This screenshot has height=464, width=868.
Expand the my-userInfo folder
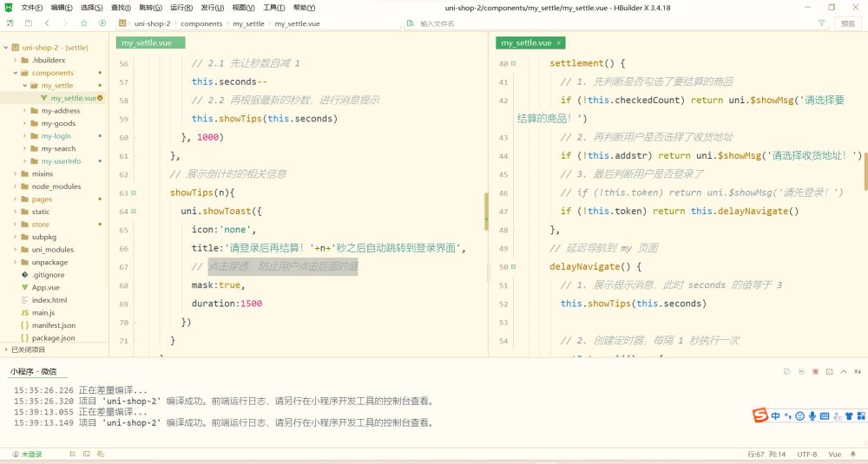coord(24,161)
